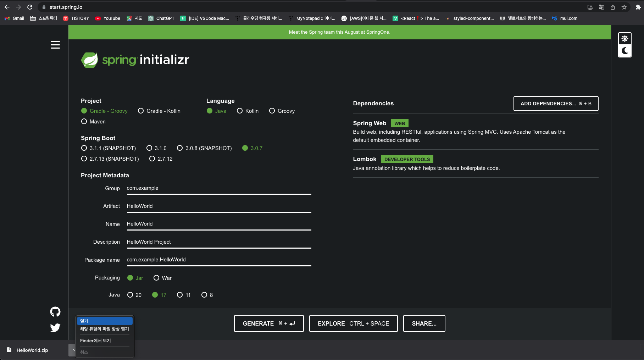The image size is (644, 360).
Task: Click the translate page icon
Action: tap(601, 7)
